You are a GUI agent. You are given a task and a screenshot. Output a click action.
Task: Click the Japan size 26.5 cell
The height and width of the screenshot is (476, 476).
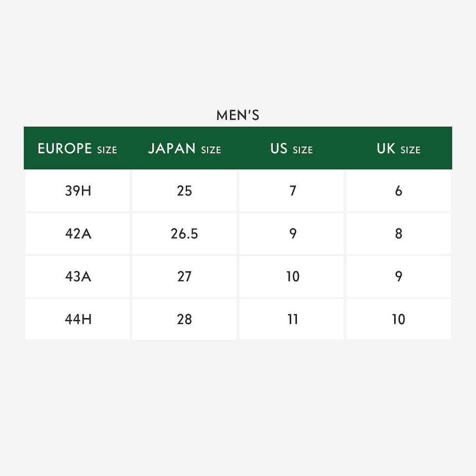(185, 234)
